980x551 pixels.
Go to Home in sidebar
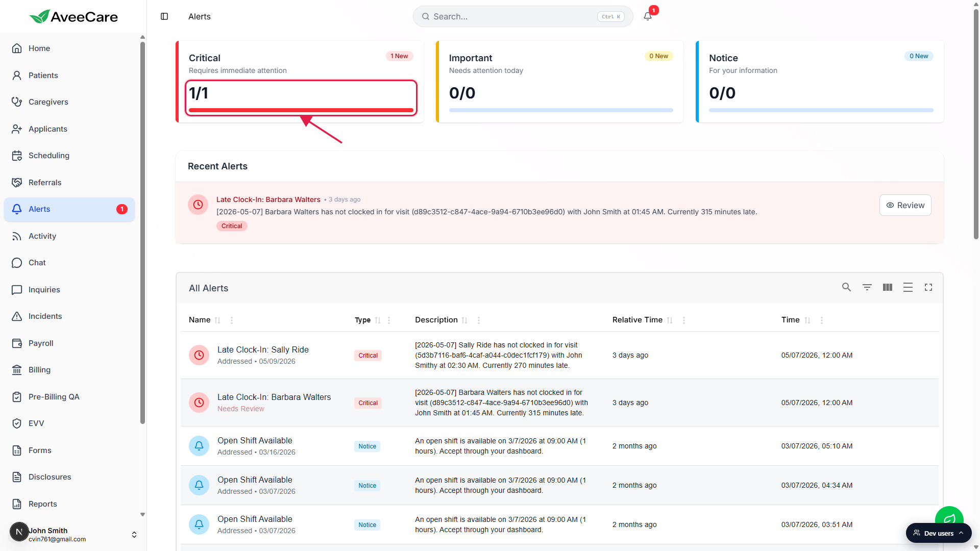(69, 48)
